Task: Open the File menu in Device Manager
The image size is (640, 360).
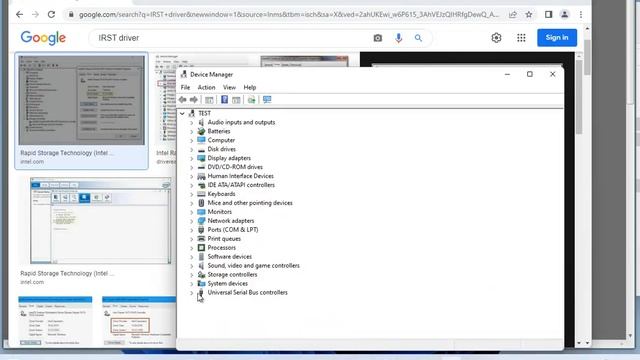Action: 185,87
